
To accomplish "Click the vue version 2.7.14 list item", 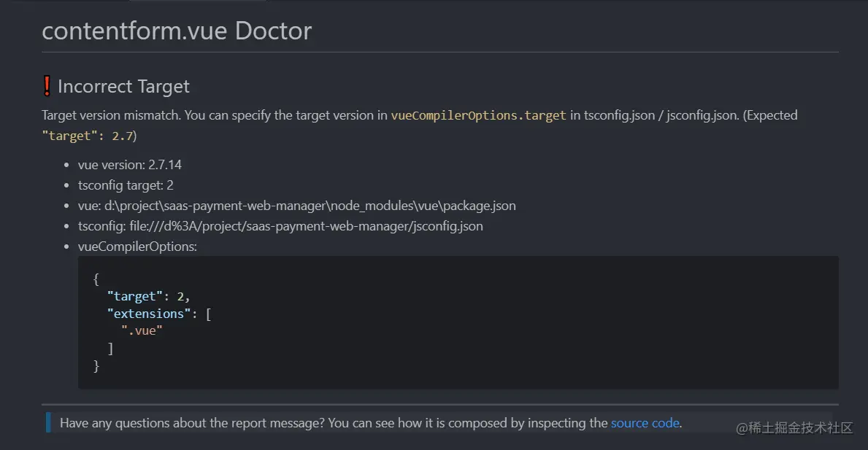I will 129,165.
